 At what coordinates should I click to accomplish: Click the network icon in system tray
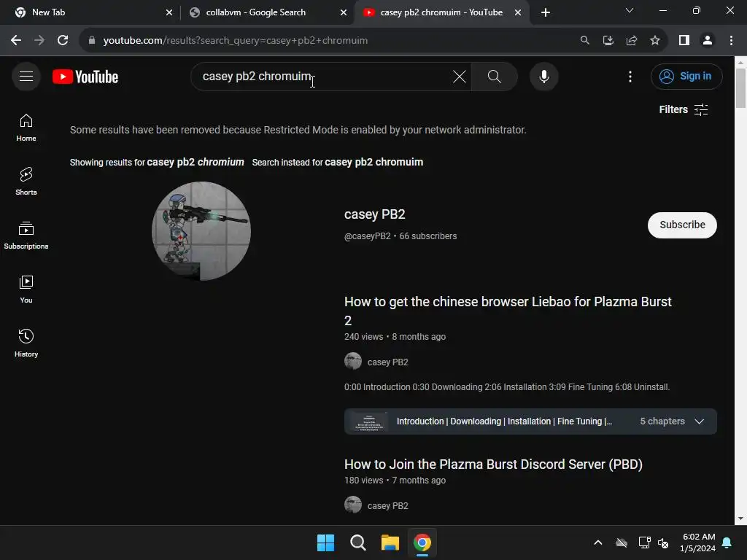(645, 542)
